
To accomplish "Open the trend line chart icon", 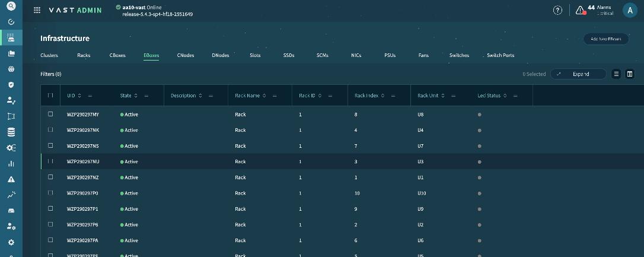I will coord(11,195).
